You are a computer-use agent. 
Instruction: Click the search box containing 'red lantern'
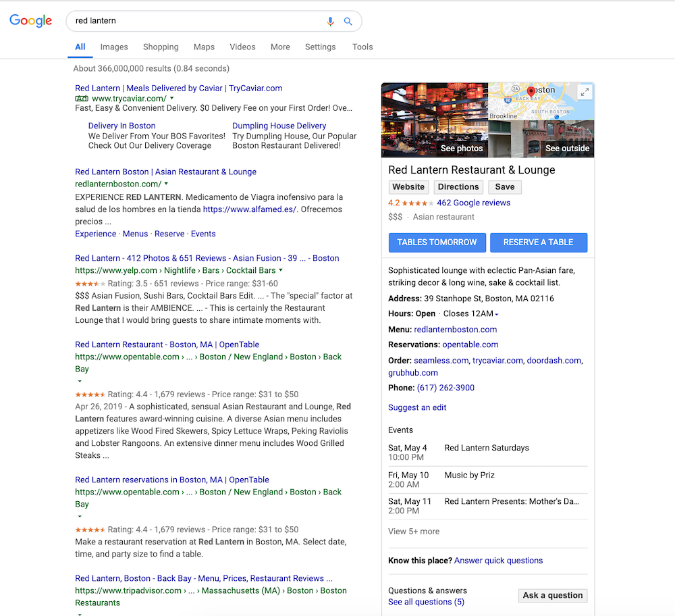pyautogui.click(x=214, y=21)
